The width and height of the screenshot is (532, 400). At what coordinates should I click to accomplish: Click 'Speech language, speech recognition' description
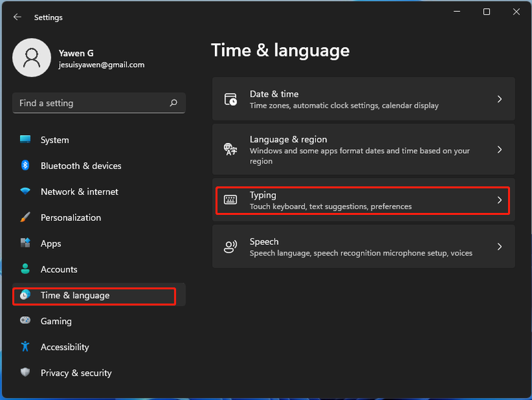361,253
